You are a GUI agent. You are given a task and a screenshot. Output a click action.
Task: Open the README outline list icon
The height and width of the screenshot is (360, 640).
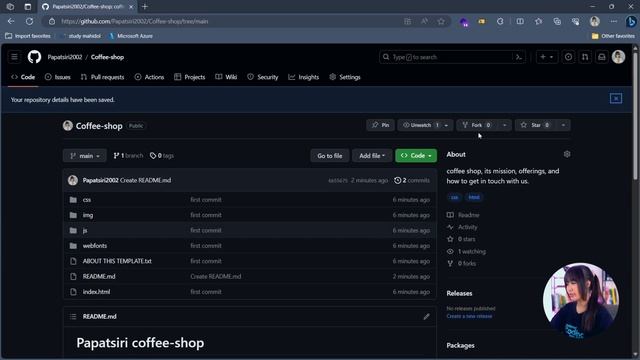73,316
